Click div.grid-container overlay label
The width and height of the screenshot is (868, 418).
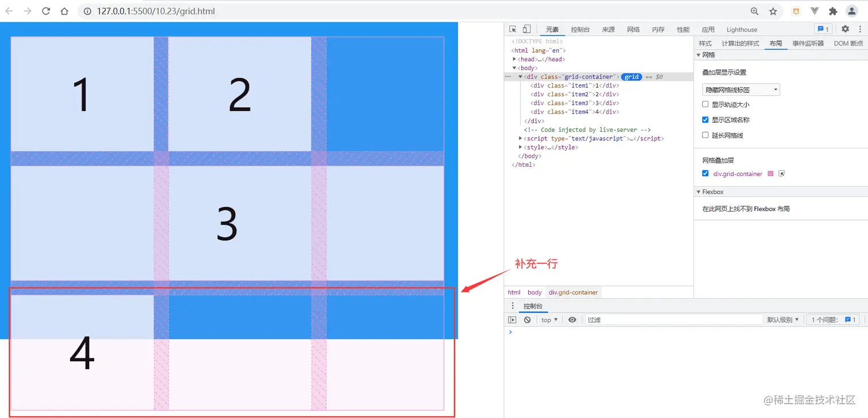click(738, 174)
